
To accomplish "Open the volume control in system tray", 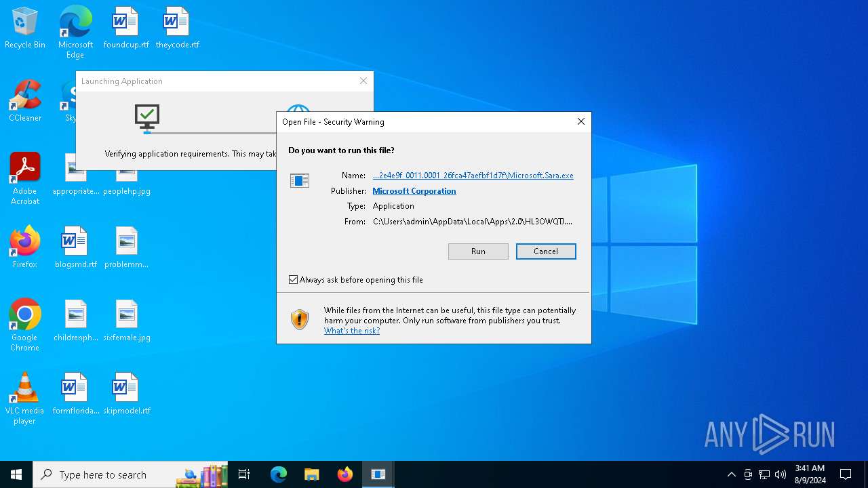I will pyautogui.click(x=781, y=474).
